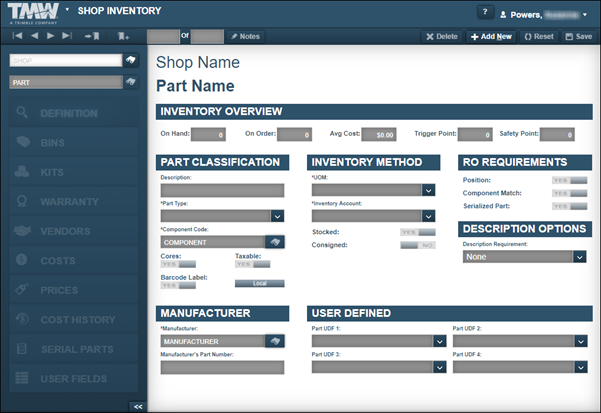
Task: Open the Definition section
Action: pos(74,113)
